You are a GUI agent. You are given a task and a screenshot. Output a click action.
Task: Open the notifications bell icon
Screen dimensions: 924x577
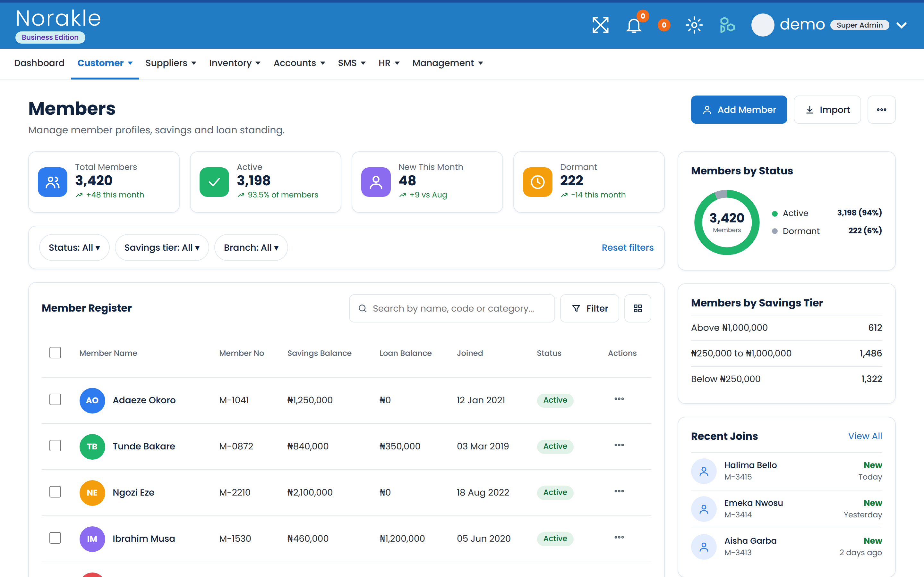point(634,25)
